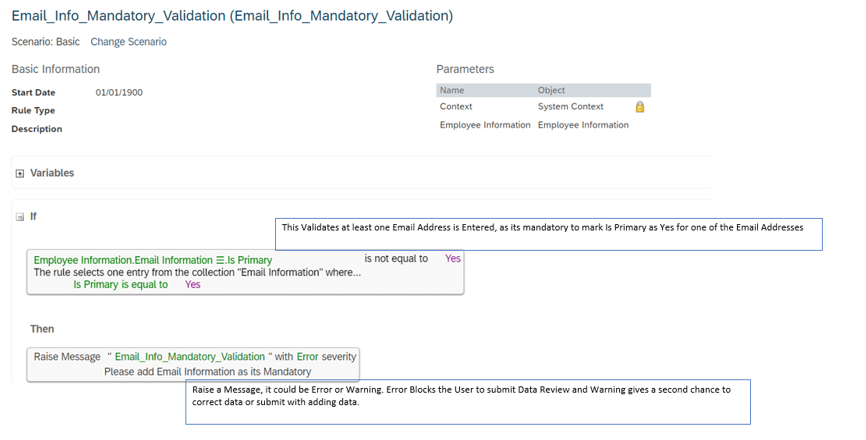Click the Yes value in the collection filter
Image resolution: width=866 pixels, height=440 pixels.
coord(193,284)
